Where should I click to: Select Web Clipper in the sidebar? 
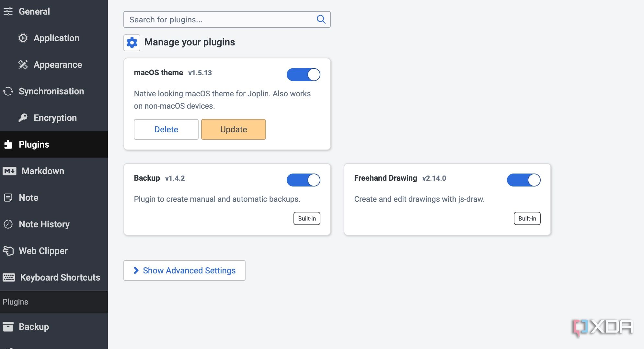click(x=54, y=251)
